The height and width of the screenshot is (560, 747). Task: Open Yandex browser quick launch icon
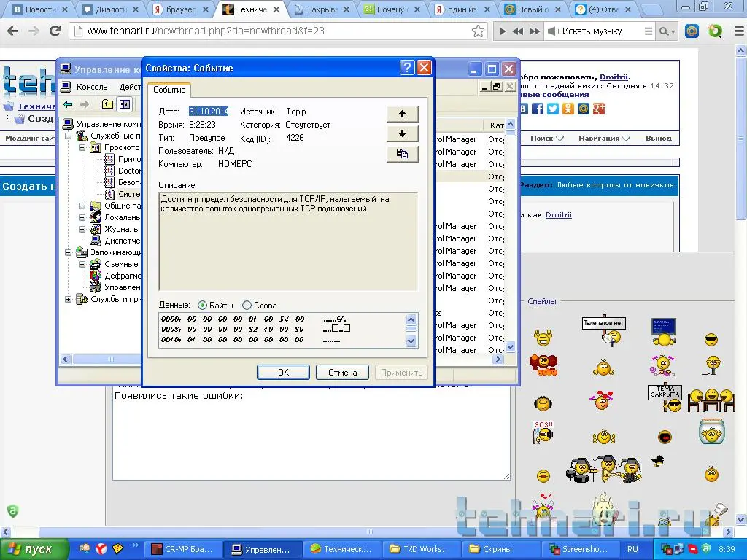[x=101, y=548]
